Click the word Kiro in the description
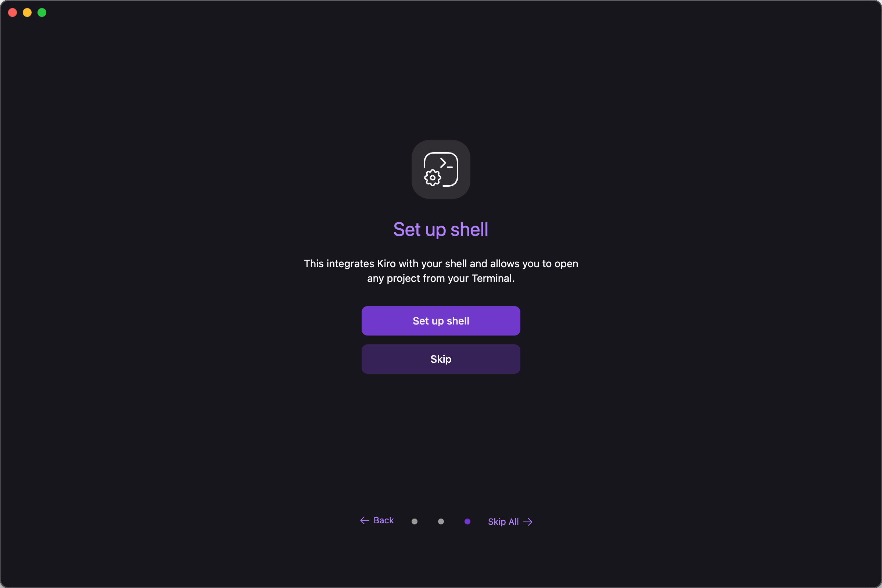The width and height of the screenshot is (882, 588). coord(386,264)
